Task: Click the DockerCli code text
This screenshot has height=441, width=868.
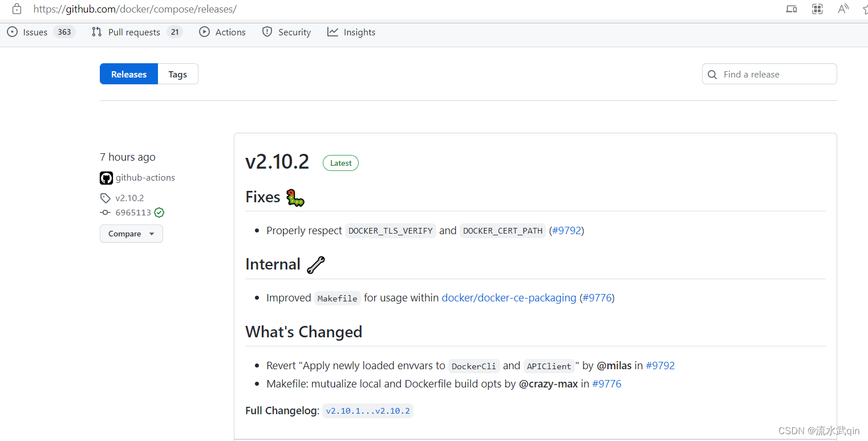Action: (x=474, y=366)
